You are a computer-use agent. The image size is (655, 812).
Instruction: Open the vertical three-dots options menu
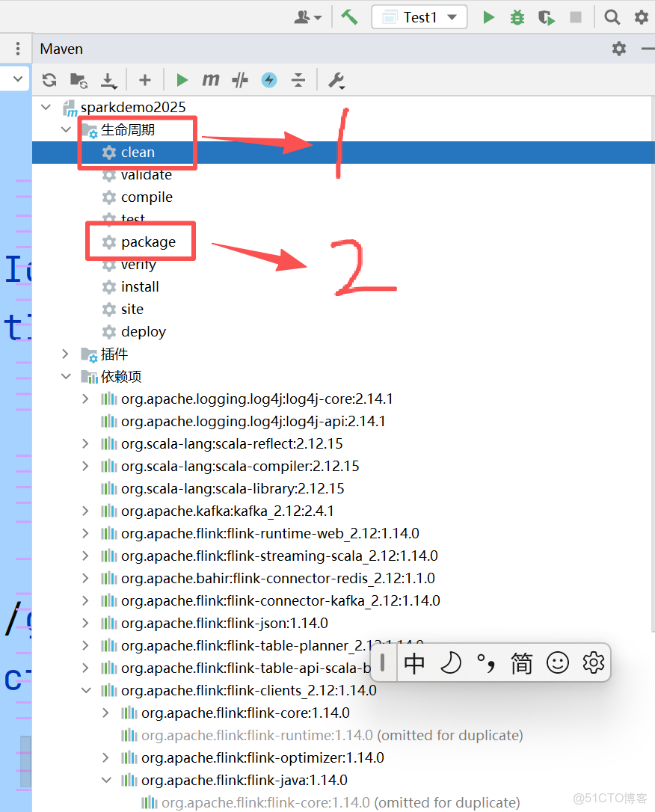(x=18, y=49)
